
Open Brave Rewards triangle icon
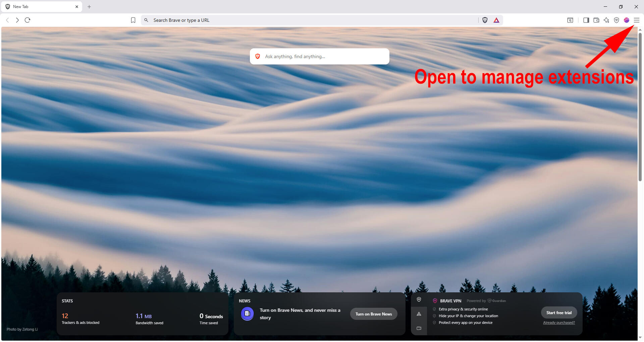pyautogui.click(x=496, y=20)
